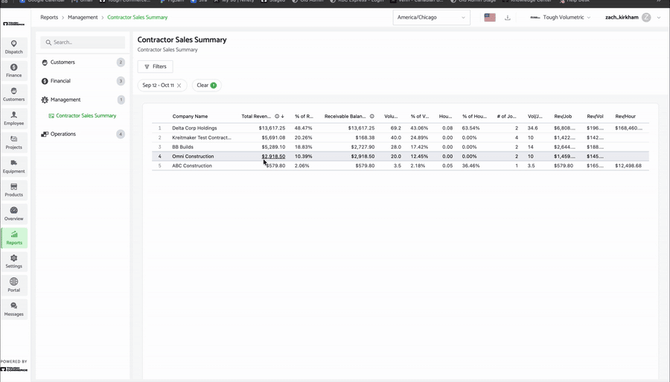Open the Messages sidebar icon
670x382 pixels.
(14, 309)
